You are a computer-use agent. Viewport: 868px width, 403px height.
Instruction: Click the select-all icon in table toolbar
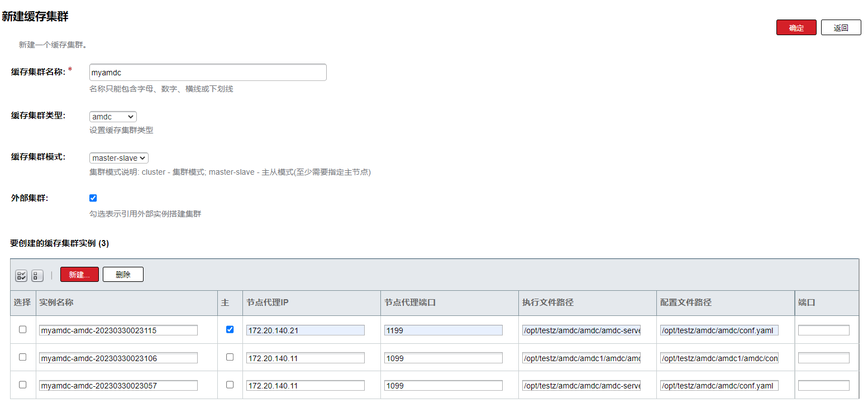[x=21, y=275]
